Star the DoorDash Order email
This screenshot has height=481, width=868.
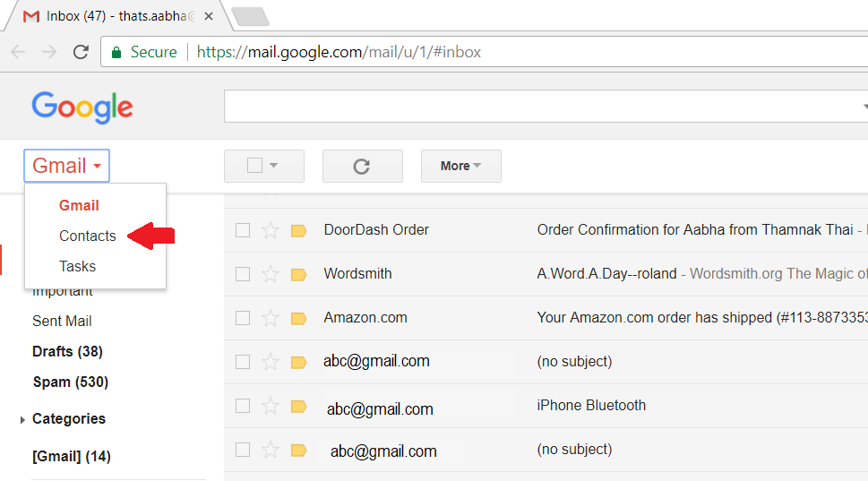tap(271, 229)
